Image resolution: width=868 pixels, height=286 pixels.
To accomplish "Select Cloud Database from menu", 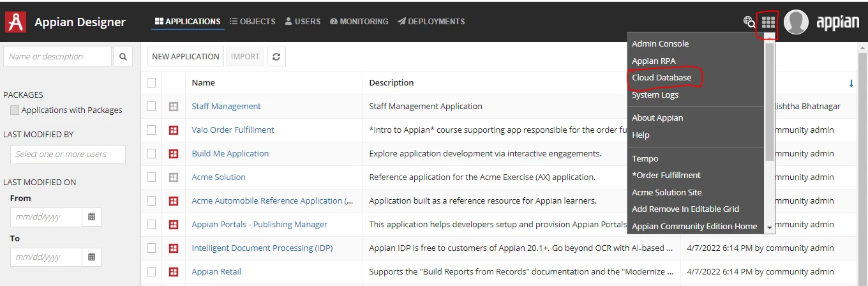I will click(661, 78).
